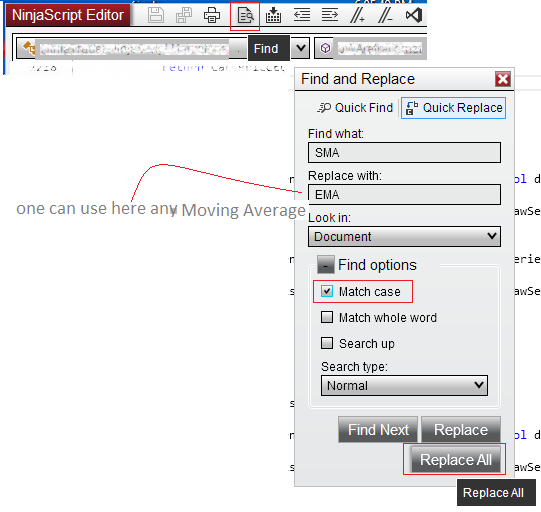The width and height of the screenshot is (541, 512).
Task: Click the Save icon in NinjaScript Editor toolbar
Action: (156, 15)
